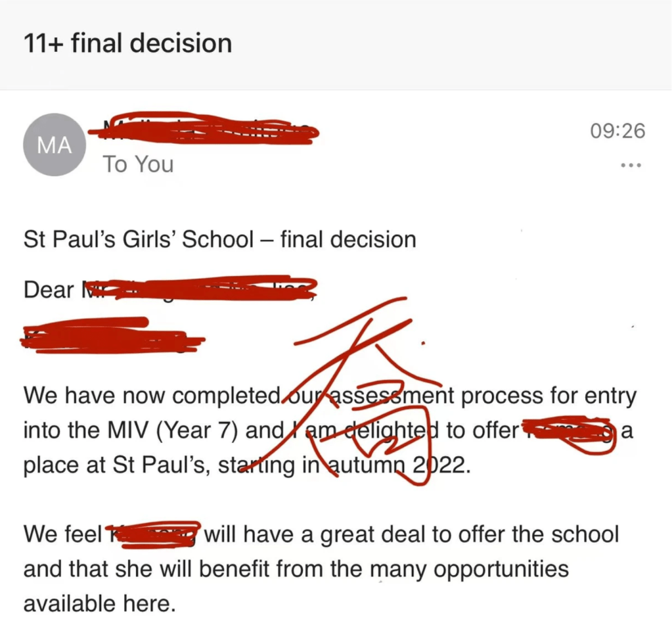Click the MA sender avatar
This screenshot has height=627, width=672.
coord(55,145)
